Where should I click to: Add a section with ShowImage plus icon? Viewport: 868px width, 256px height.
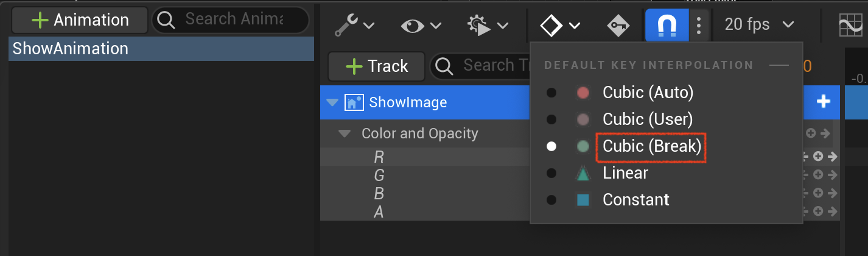pos(823,102)
